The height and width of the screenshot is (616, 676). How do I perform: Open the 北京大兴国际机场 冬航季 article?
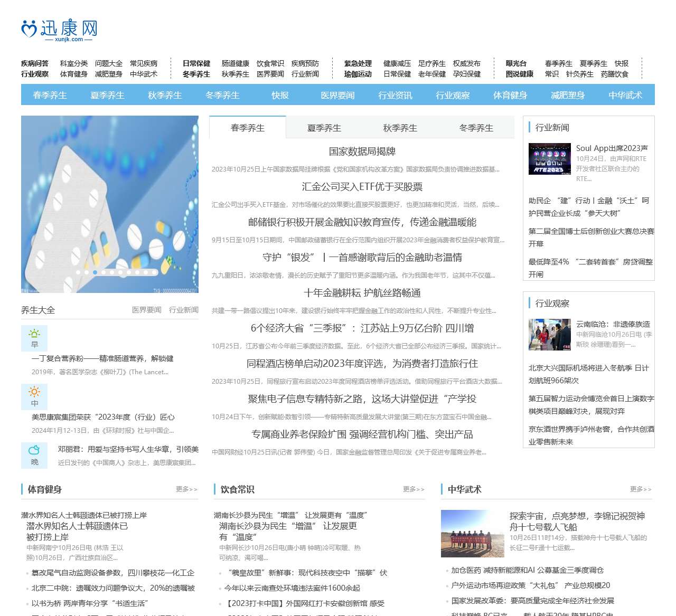click(x=589, y=374)
